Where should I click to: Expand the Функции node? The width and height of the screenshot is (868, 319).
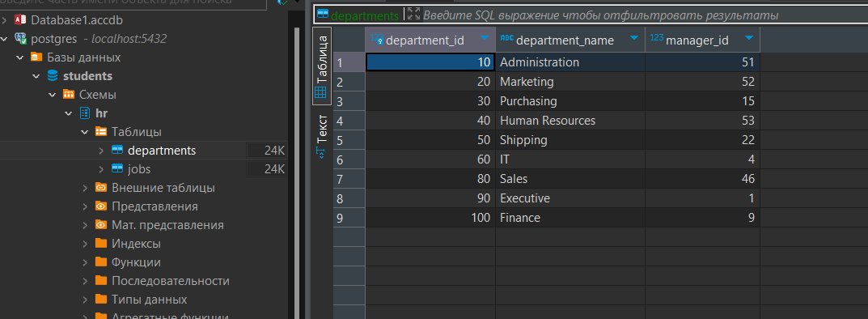85,262
